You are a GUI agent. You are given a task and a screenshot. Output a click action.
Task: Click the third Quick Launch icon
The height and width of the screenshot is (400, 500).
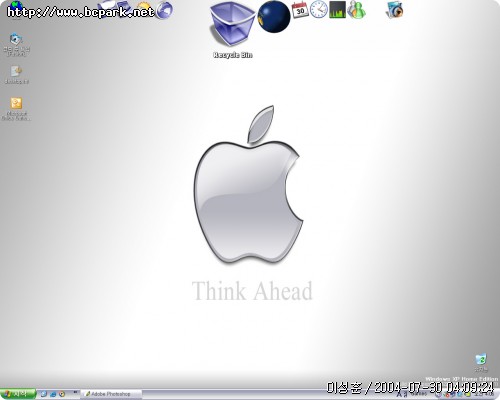(x=62, y=394)
